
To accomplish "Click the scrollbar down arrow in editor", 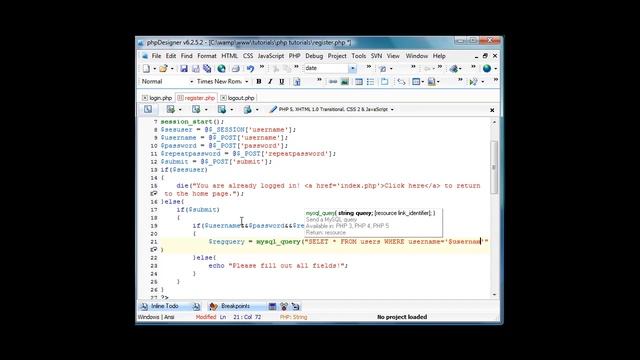I will click(494, 295).
